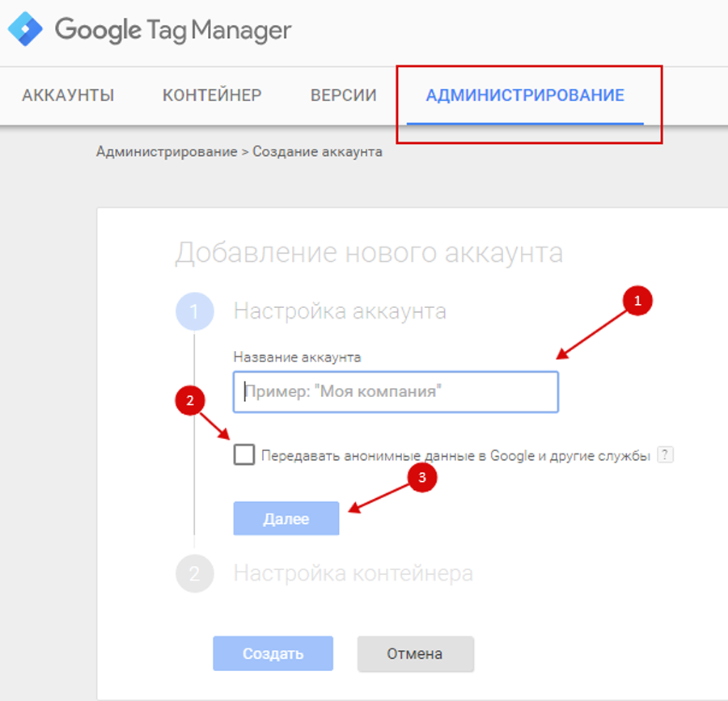
Task: Select the ВЕРСИИ tab
Action: (344, 95)
